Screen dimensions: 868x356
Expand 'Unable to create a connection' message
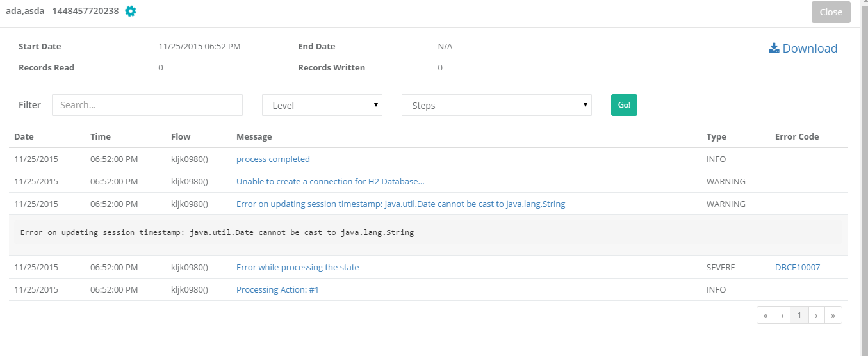point(330,182)
